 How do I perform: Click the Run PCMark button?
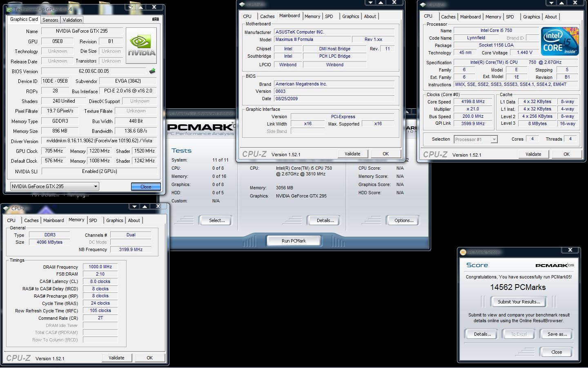(x=294, y=241)
